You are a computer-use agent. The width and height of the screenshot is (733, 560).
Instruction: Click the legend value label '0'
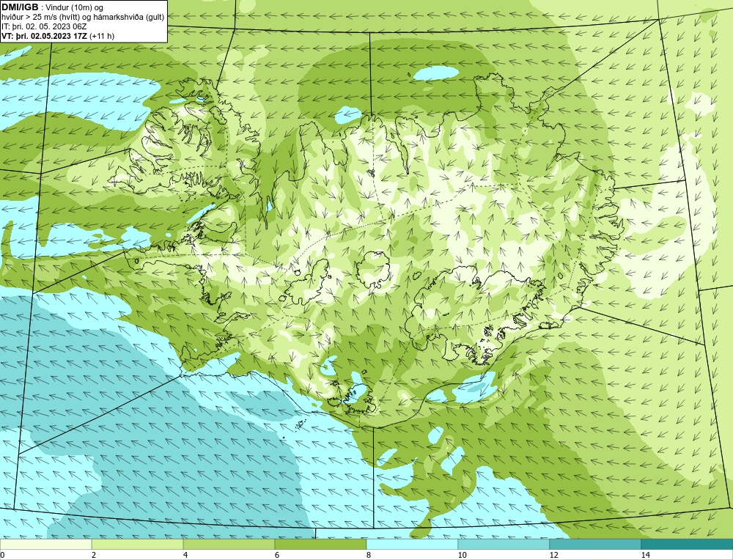pyautogui.click(x=2, y=555)
